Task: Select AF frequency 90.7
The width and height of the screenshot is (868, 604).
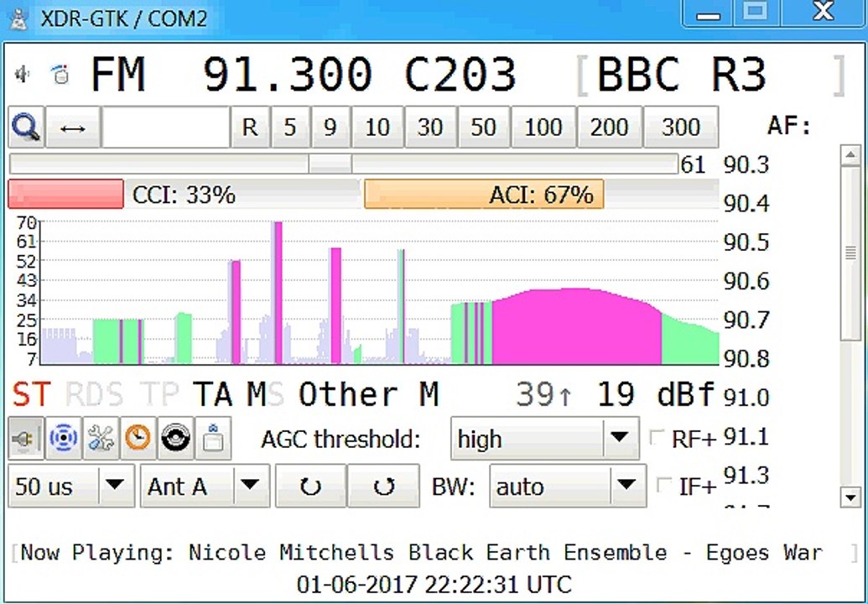Action: [746, 320]
